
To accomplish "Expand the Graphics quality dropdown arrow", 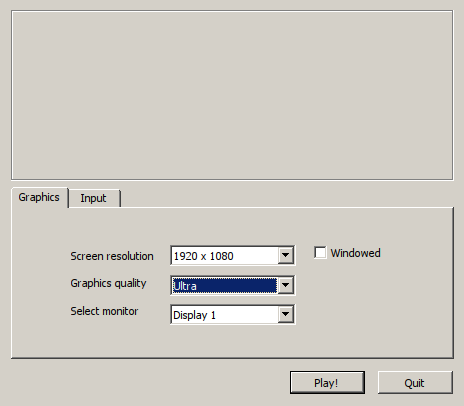I will pos(286,285).
